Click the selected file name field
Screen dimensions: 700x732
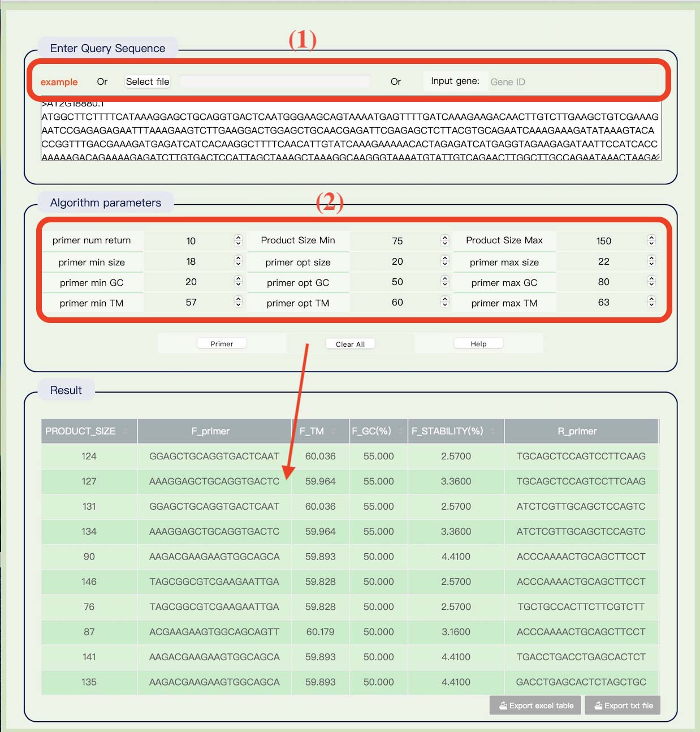(275, 81)
